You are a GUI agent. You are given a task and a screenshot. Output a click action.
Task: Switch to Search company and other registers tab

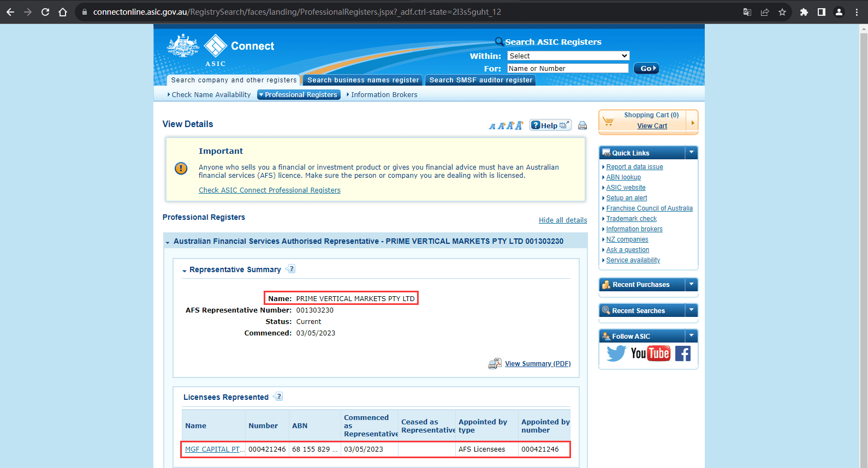click(234, 80)
